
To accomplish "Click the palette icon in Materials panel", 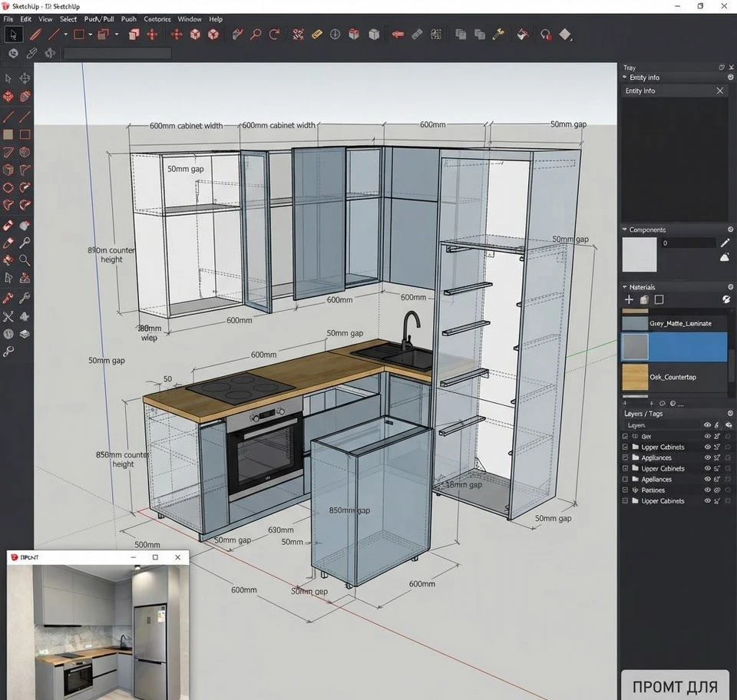I will pos(726,299).
